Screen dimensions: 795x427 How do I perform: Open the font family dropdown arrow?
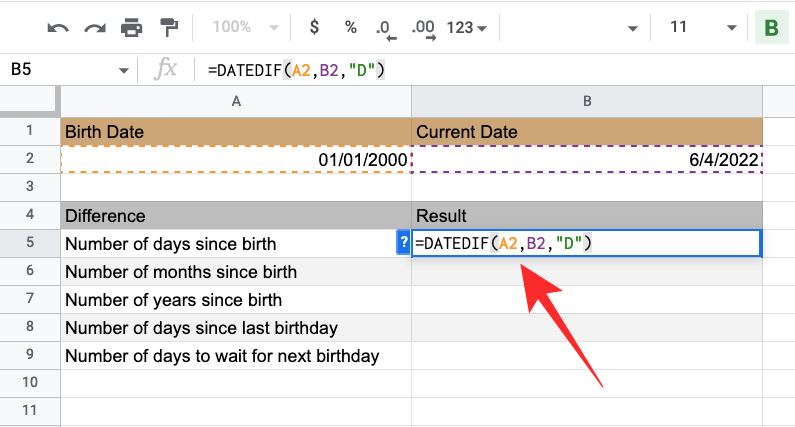tap(631, 28)
